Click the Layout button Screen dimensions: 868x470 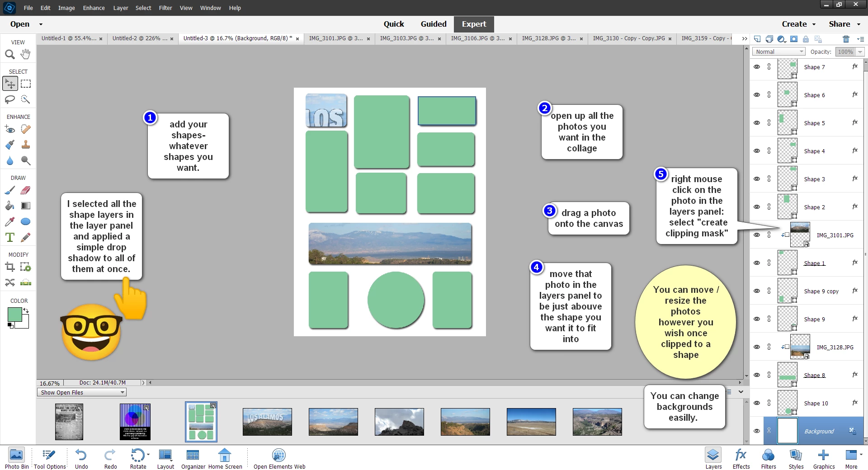165,458
